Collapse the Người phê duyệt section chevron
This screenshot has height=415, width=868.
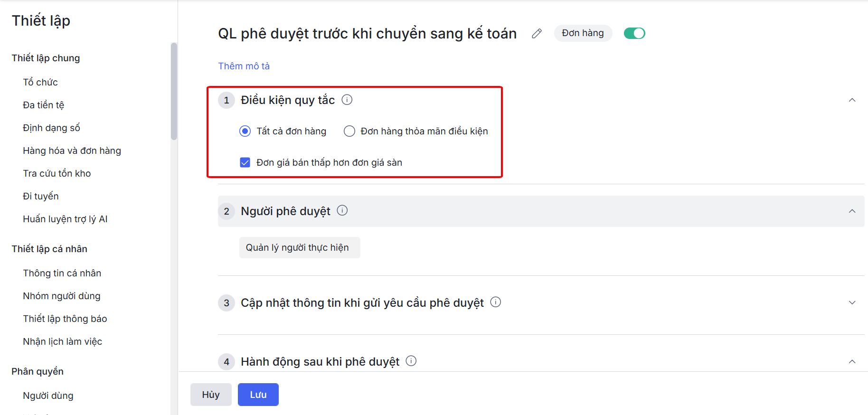click(x=852, y=211)
